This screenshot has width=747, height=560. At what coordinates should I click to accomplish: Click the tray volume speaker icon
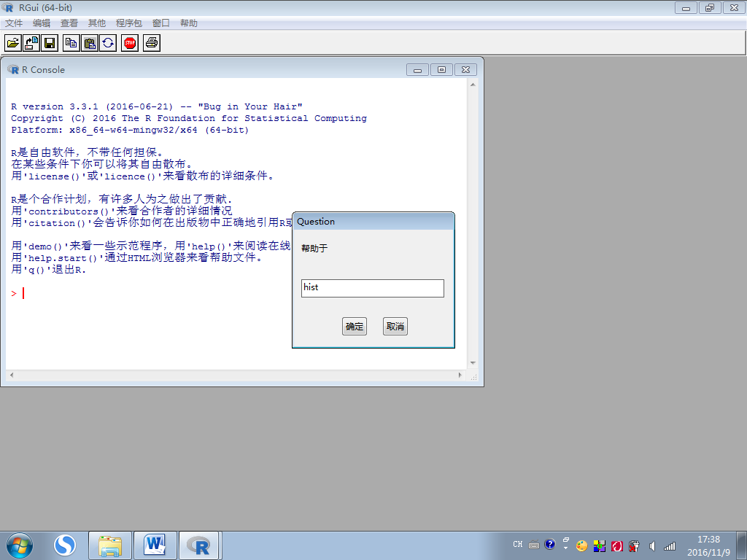coord(652,546)
